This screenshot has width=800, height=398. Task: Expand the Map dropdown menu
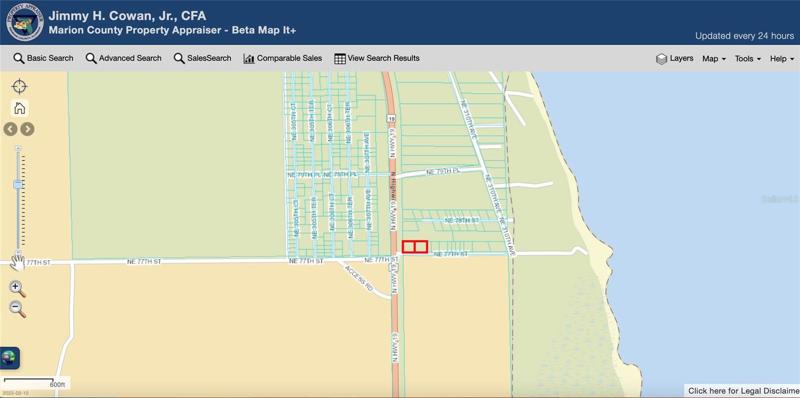click(714, 59)
